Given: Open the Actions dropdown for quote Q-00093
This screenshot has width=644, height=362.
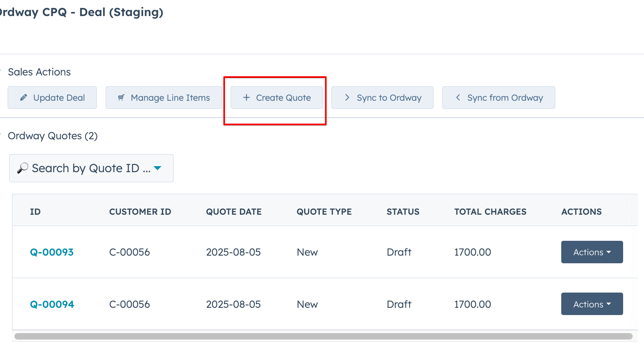Looking at the screenshot, I should tap(591, 252).
